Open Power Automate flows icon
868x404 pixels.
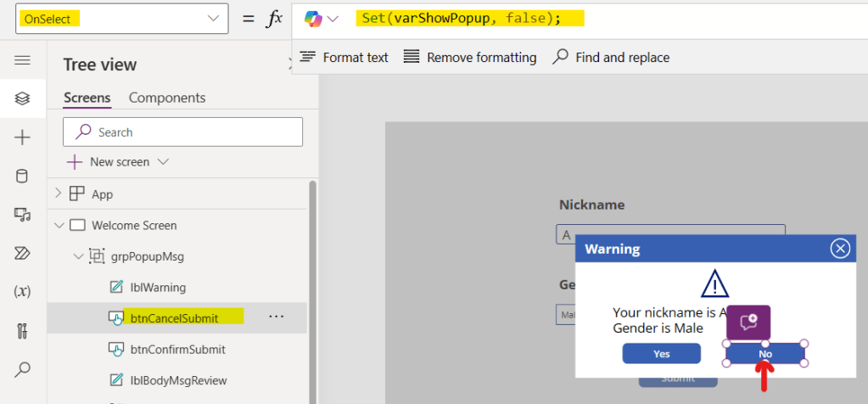23,253
